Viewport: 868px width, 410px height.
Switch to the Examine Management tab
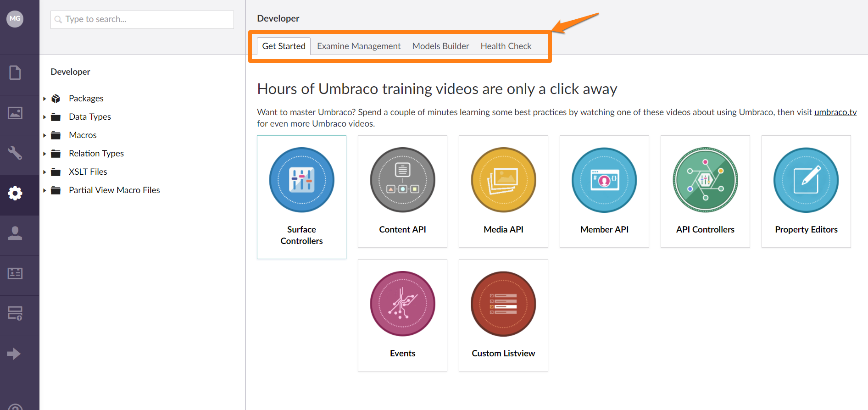pyautogui.click(x=359, y=46)
